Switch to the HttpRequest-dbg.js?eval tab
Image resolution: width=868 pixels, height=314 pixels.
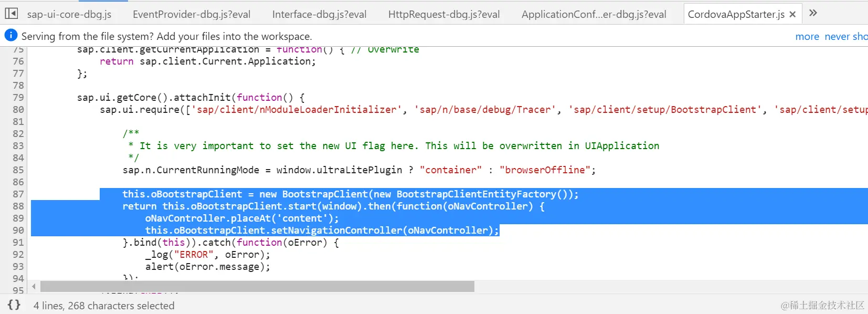pos(444,14)
